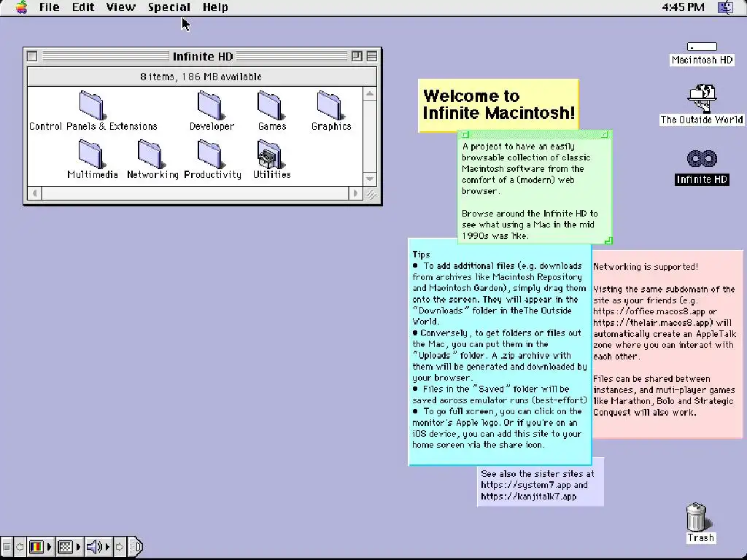This screenshot has width=747, height=560.
Task: Click the https://thelair.macos8.app text in pink note
Action: pos(653,322)
